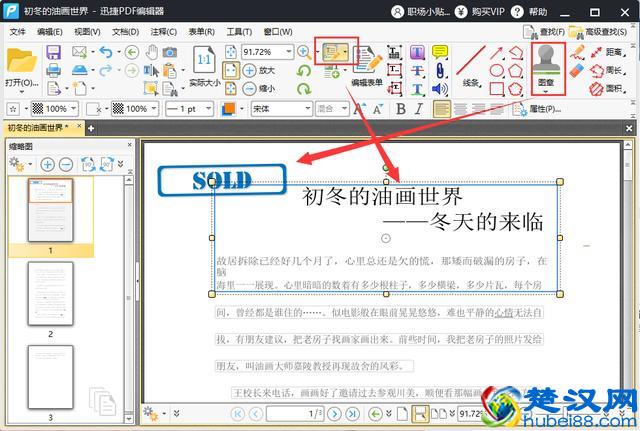Open the line width 1 pt dropdown
Viewport: 640px width, 431px height.
(209, 109)
